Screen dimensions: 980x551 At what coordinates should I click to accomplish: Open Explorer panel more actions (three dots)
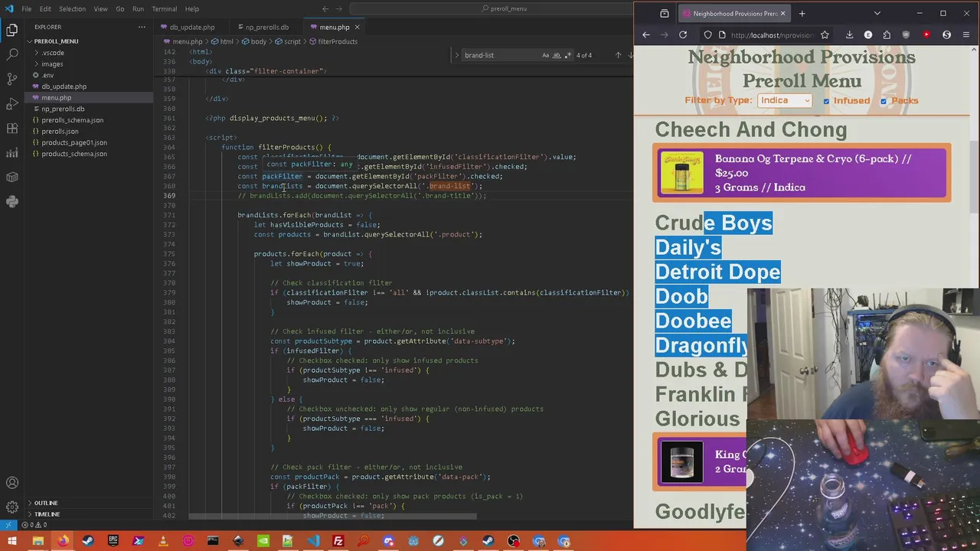point(142,27)
